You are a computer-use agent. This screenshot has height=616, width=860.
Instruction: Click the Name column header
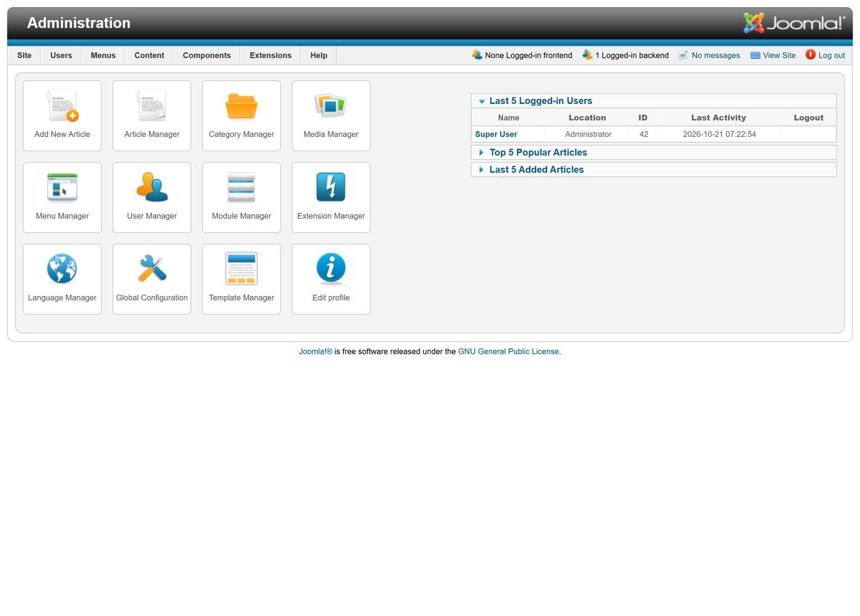509,117
